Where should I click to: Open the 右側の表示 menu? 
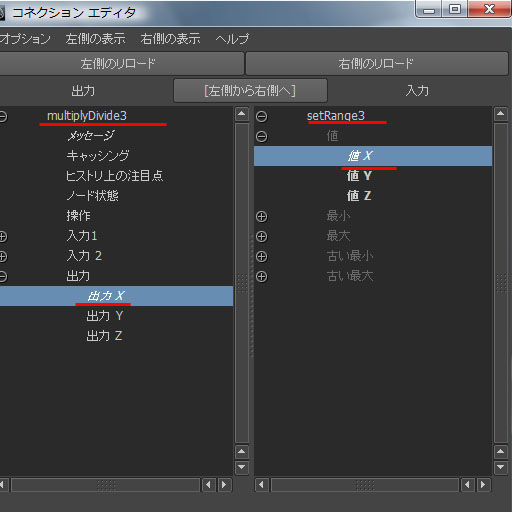[x=170, y=39]
